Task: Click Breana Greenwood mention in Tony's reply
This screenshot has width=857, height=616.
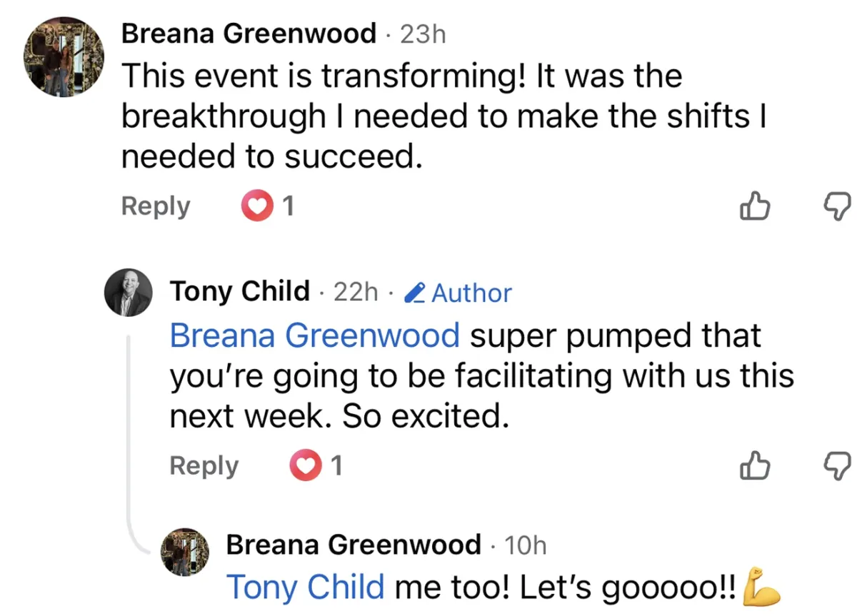Action: (315, 335)
